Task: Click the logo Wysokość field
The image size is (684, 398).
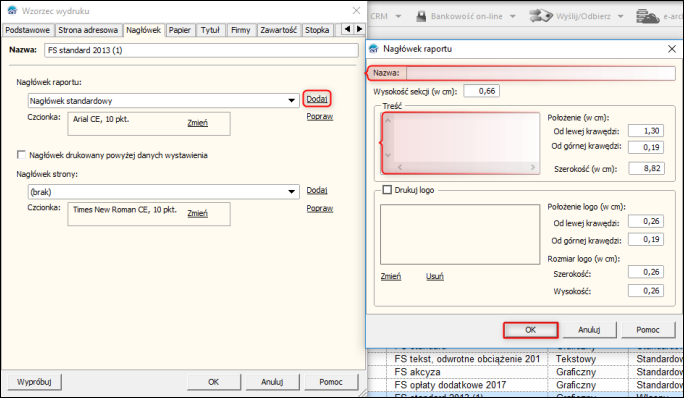Action: (646, 291)
